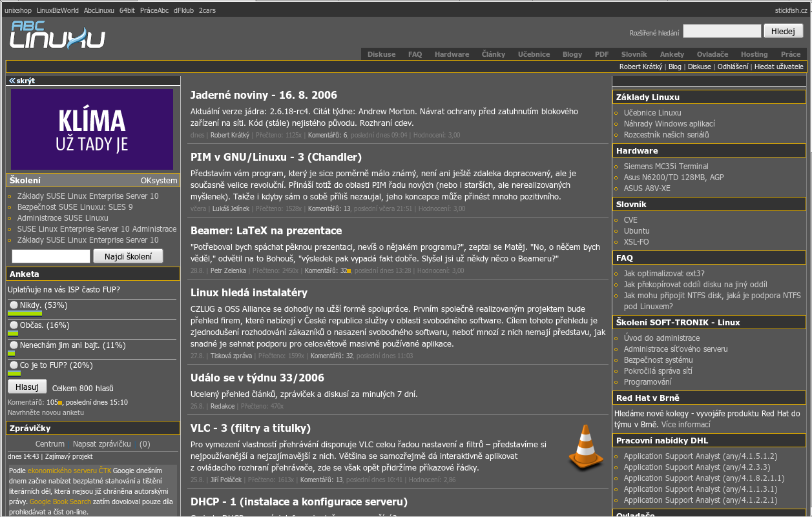Choose the 'Co je to FUP?' radio button

point(14,365)
